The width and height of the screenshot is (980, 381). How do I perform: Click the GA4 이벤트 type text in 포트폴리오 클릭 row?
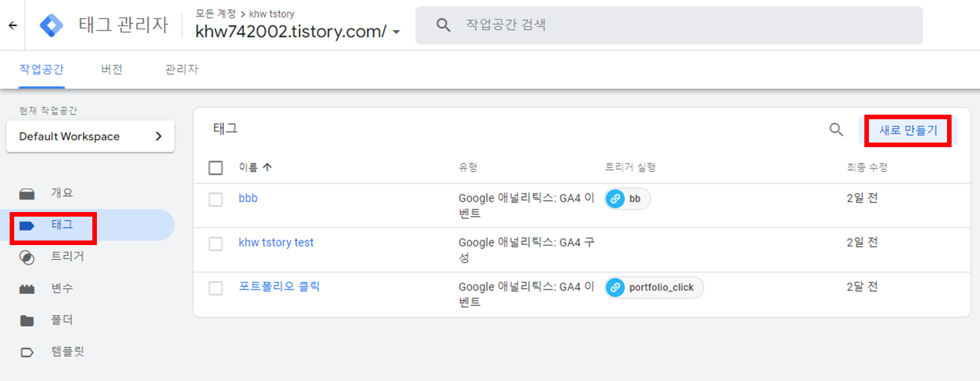(527, 294)
